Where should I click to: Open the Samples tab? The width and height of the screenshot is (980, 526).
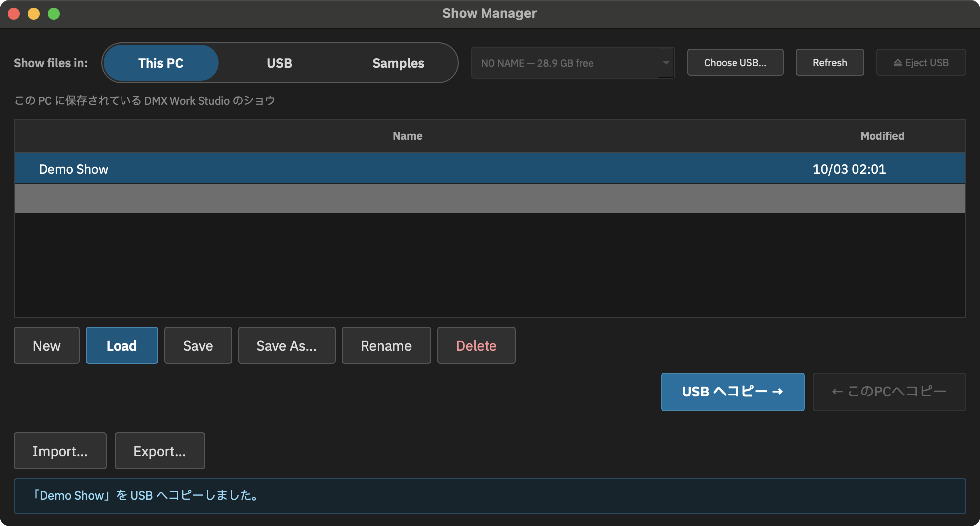(398, 63)
